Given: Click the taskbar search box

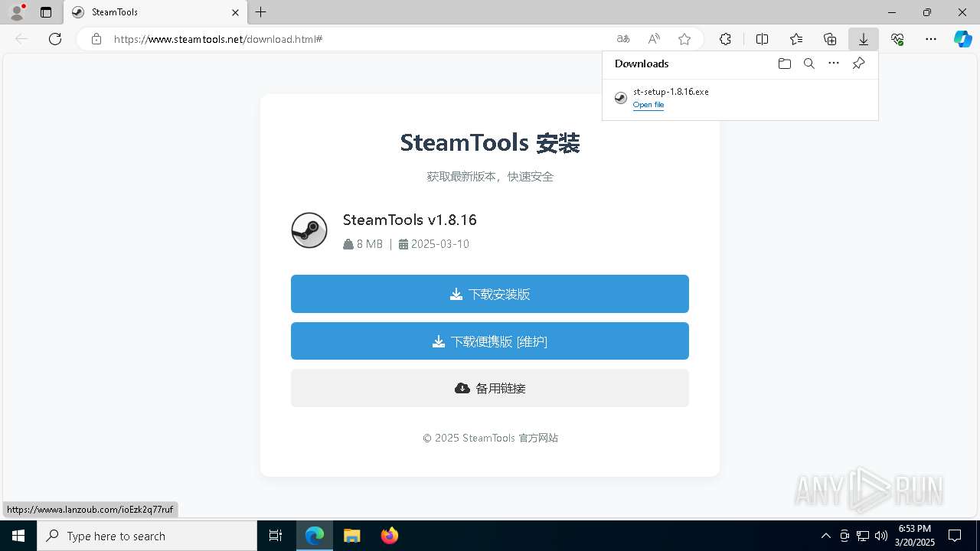Looking at the screenshot, I should click(x=147, y=536).
